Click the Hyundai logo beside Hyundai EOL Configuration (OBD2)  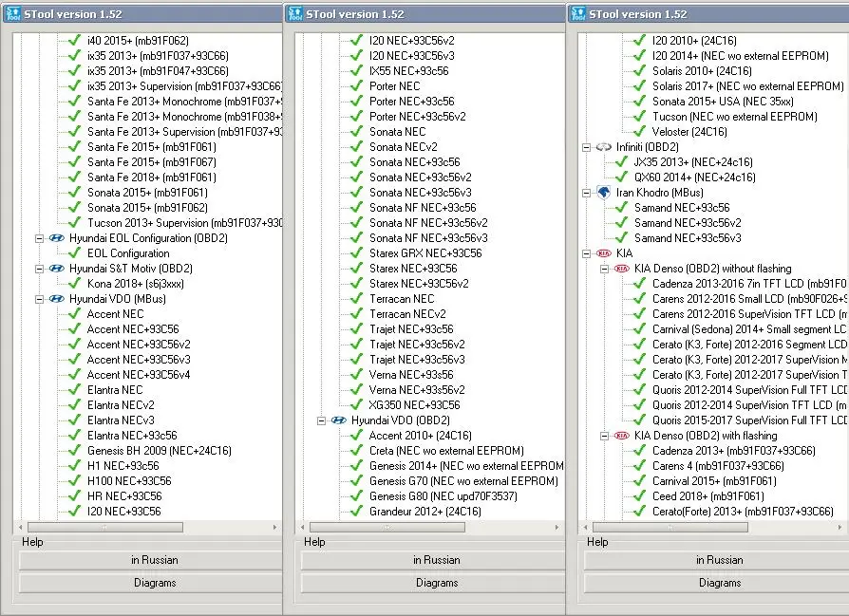[x=56, y=238]
